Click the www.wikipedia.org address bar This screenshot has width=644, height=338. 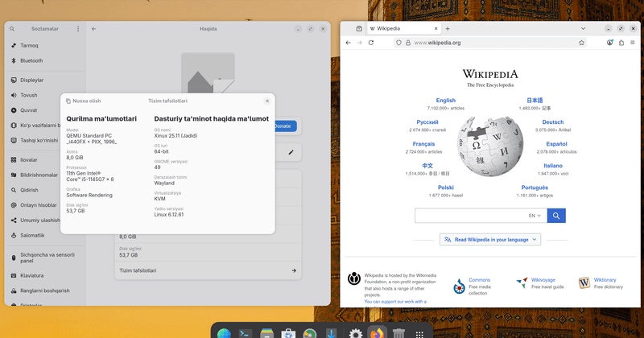click(x=490, y=43)
